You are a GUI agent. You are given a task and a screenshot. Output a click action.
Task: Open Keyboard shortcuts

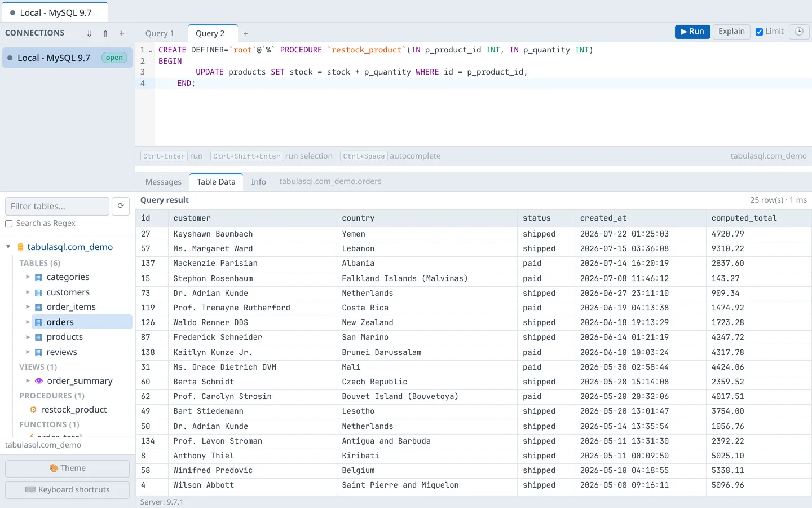click(x=67, y=490)
